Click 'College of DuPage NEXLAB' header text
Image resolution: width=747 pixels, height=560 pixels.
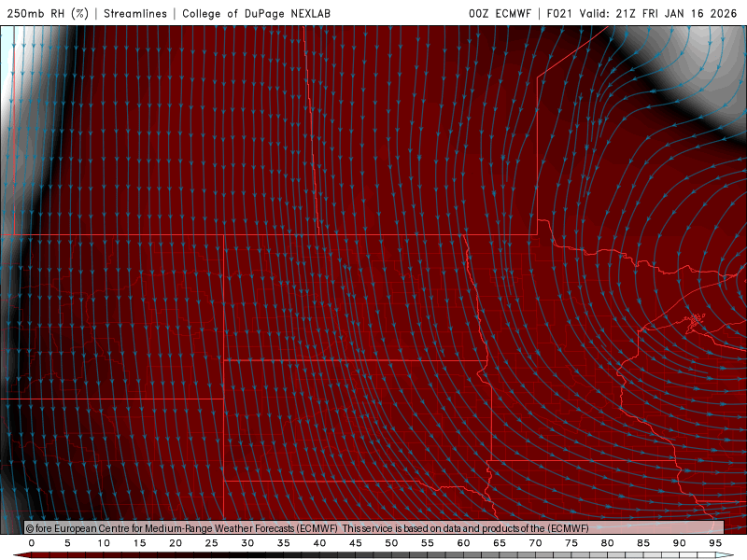[x=256, y=13]
